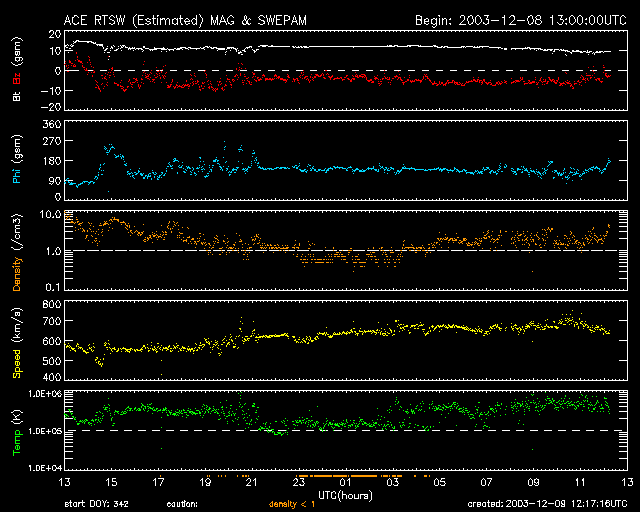Click the white Bt axis label

pos(16,97)
